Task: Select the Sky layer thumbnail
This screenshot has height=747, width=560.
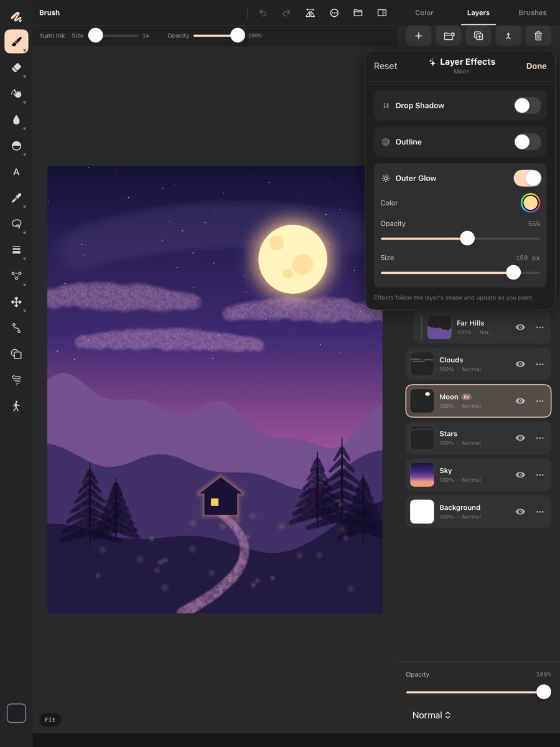Action: click(x=422, y=475)
